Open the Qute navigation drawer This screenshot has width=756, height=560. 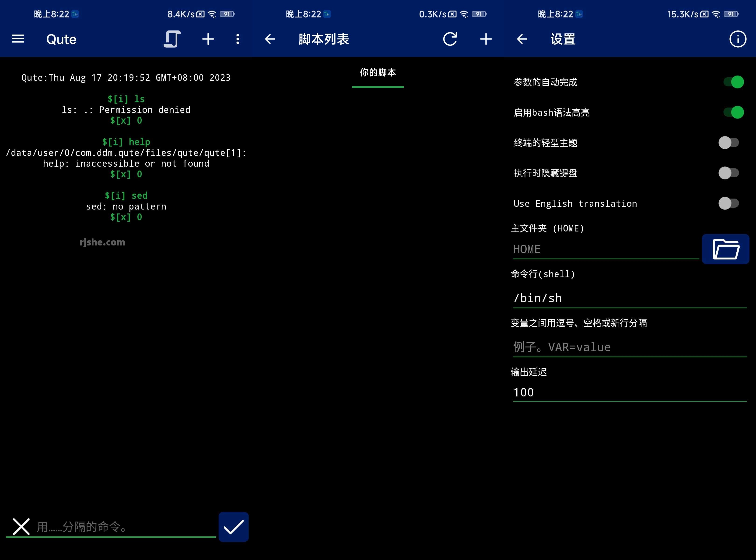18,39
